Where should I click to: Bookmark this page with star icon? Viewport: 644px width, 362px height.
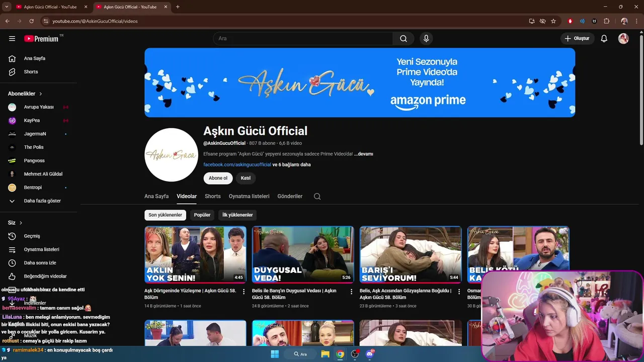tap(553, 21)
